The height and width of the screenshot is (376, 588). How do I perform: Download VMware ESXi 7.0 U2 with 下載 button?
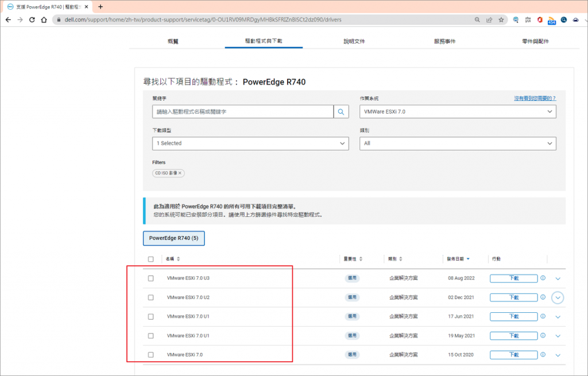coord(513,297)
